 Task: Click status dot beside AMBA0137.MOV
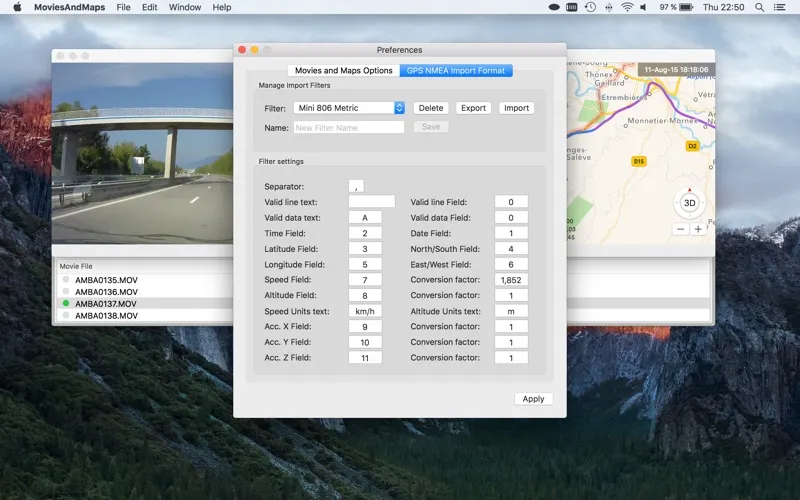[x=66, y=303]
